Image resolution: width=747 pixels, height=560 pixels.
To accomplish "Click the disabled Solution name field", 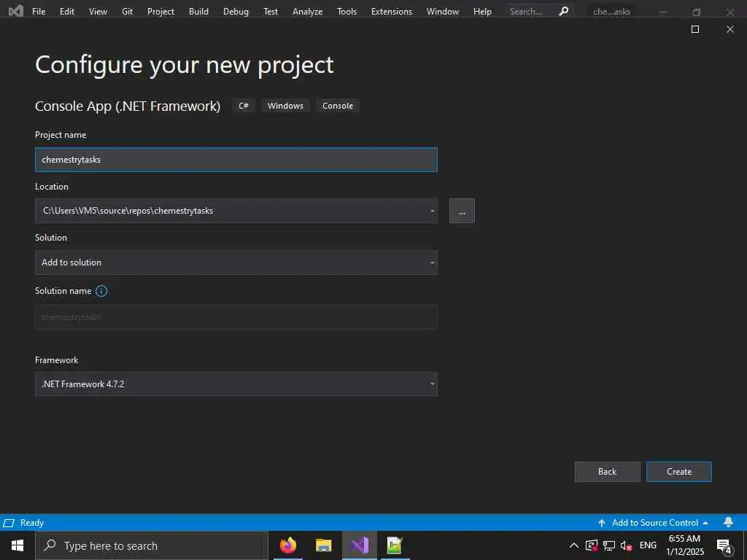I will click(236, 317).
